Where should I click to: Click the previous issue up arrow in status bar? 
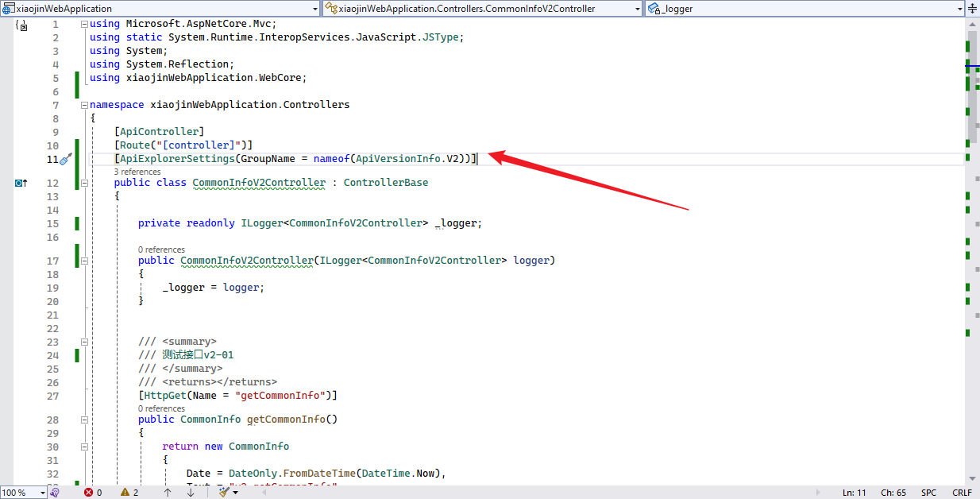(168, 492)
